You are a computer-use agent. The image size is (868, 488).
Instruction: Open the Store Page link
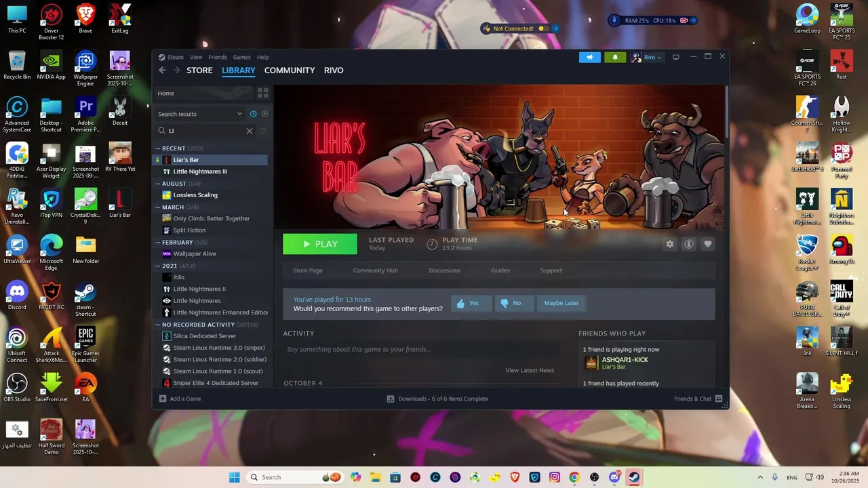pos(308,270)
